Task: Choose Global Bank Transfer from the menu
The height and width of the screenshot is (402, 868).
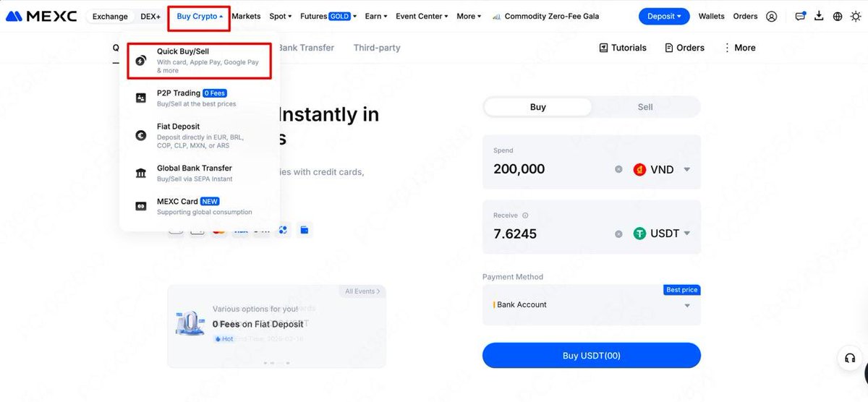Action: pyautogui.click(x=200, y=173)
